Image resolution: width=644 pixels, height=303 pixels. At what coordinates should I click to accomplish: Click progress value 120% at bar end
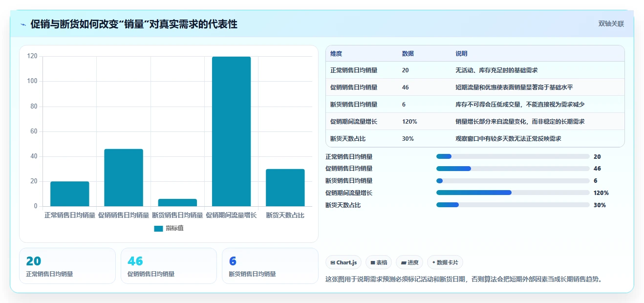[x=601, y=193]
